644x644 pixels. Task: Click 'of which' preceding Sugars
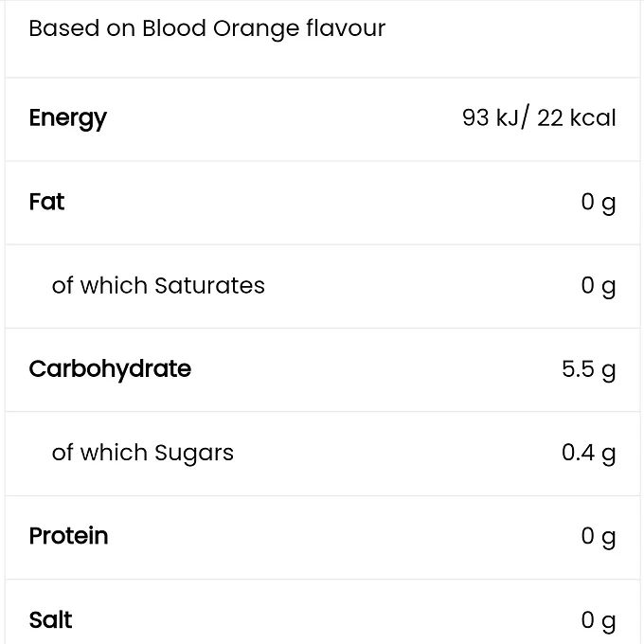click(99, 453)
